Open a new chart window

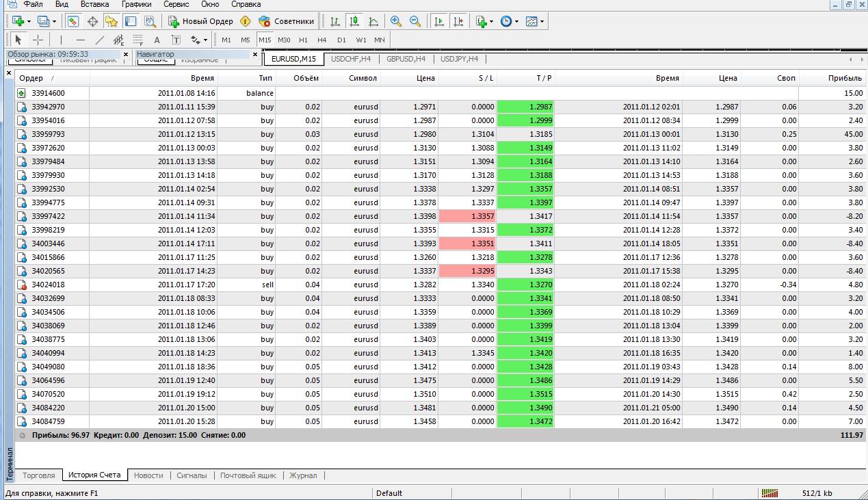tap(17, 21)
